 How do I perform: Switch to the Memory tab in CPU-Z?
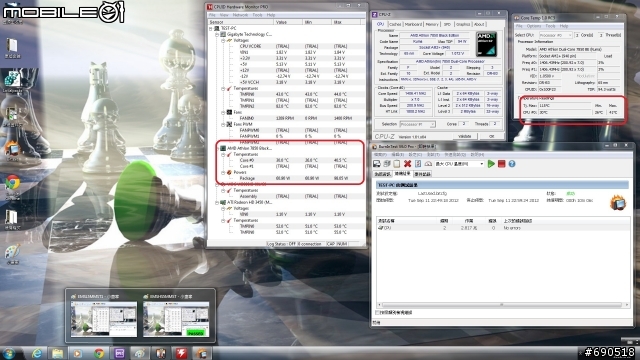[432, 24]
